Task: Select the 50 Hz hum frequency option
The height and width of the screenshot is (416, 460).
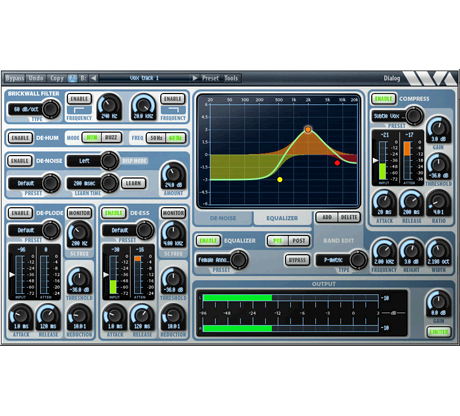Action: 156,138
